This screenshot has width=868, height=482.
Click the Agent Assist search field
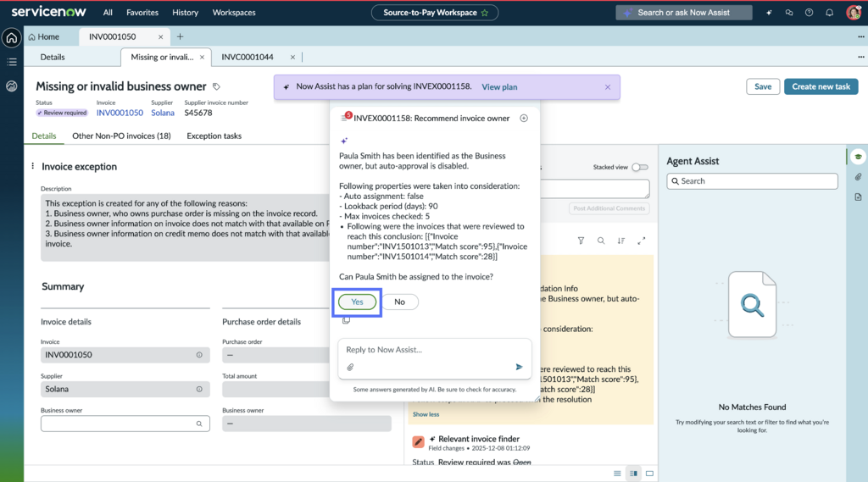point(753,181)
